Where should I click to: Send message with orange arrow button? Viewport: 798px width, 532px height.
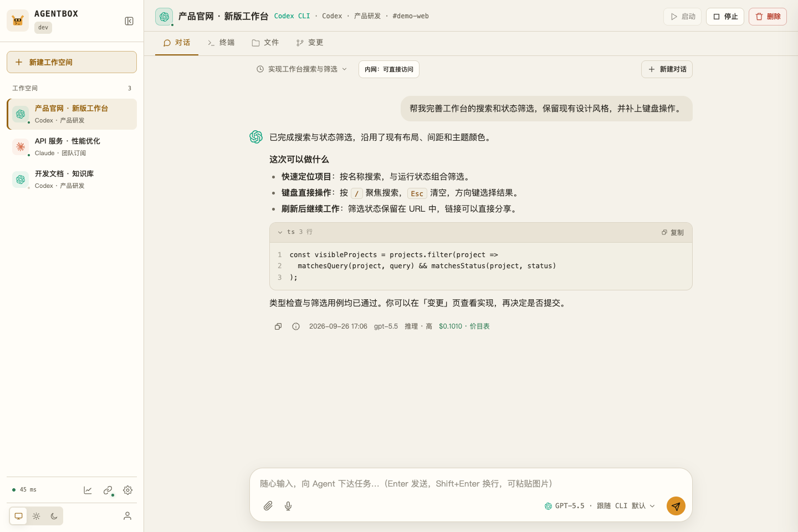[x=676, y=506]
